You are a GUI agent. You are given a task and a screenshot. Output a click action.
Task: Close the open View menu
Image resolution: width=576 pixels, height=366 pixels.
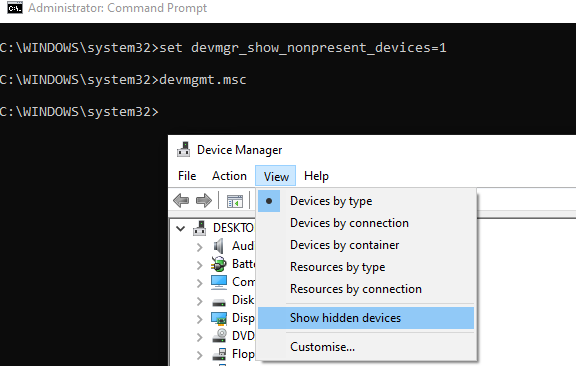click(x=276, y=176)
